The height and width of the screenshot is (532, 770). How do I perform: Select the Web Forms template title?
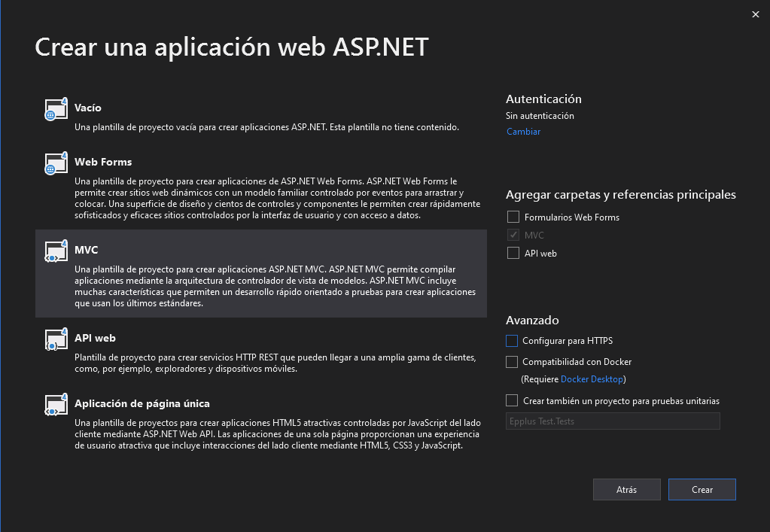(x=103, y=162)
